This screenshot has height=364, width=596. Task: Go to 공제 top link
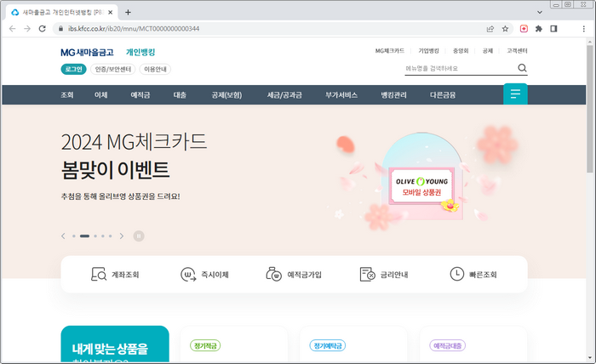point(488,51)
